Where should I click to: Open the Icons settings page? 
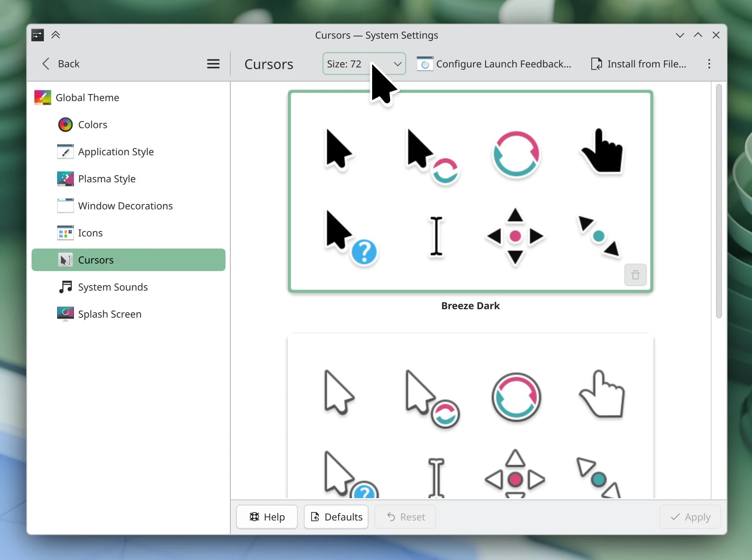click(x=90, y=233)
